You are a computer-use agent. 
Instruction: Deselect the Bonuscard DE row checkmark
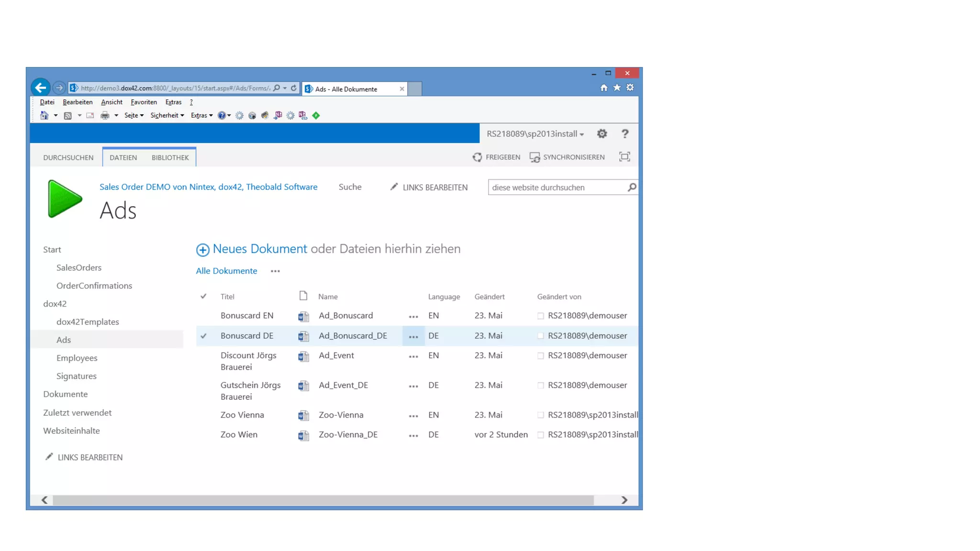tap(203, 336)
